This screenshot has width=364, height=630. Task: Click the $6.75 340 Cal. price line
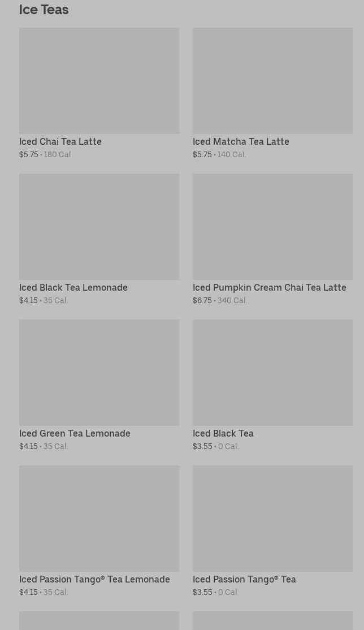click(220, 300)
